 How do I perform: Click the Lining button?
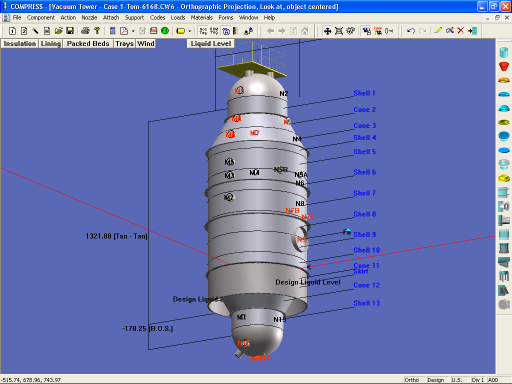point(51,44)
